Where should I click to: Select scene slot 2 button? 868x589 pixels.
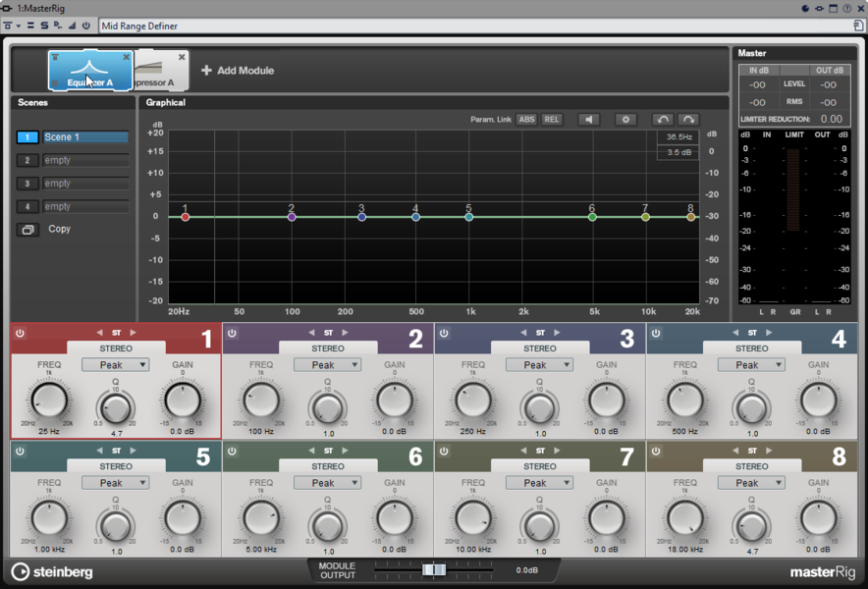(x=27, y=161)
